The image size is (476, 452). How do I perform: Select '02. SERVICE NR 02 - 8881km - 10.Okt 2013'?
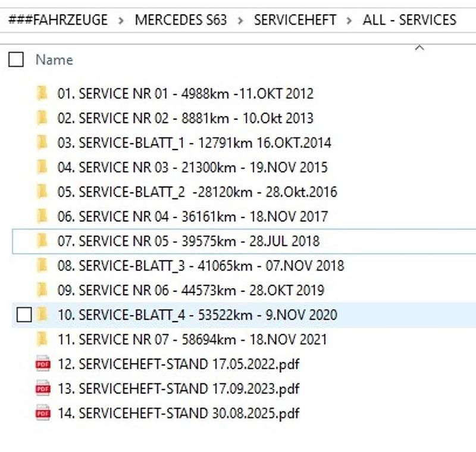(x=185, y=118)
